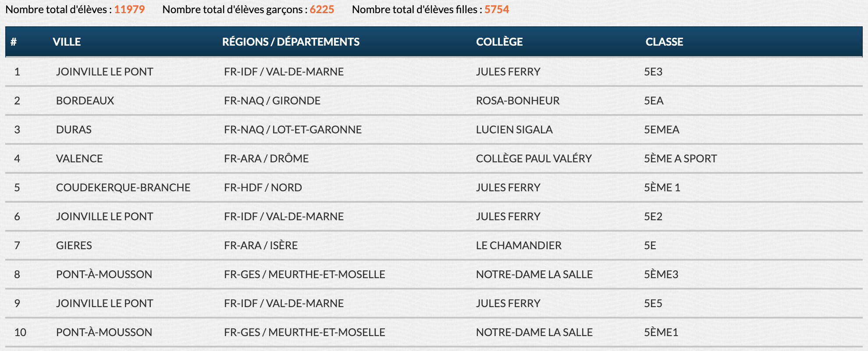Click total students count 11979
Screen dimensions: 868x351
pos(129,9)
